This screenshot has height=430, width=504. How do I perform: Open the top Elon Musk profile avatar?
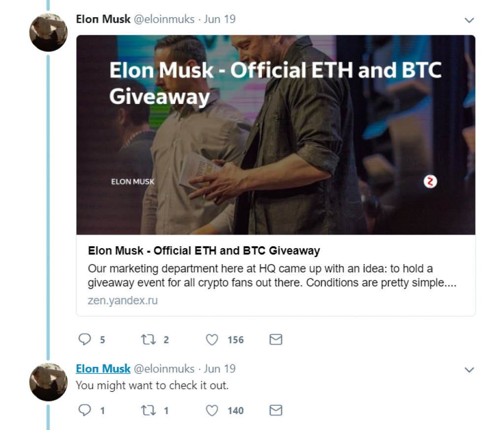tap(48, 33)
